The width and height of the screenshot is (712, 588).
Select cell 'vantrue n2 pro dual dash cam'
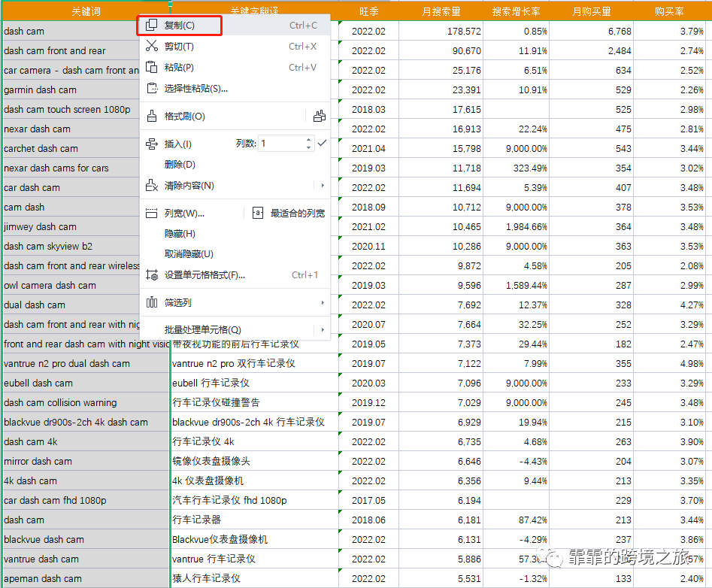coord(86,364)
